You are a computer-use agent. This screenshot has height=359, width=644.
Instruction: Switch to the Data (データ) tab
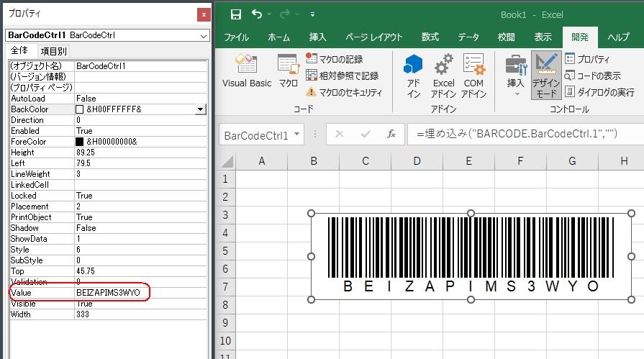coord(468,37)
